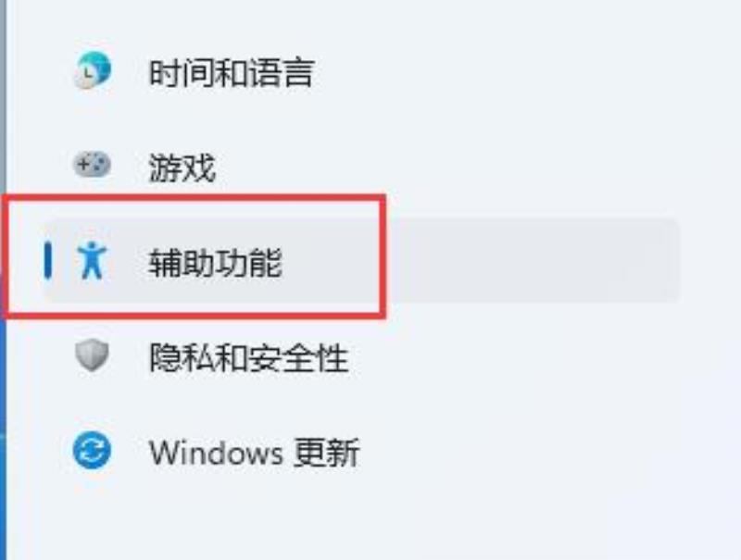741x560 pixels.
Task: Select the 辅助功能 text label
Action: (216, 262)
